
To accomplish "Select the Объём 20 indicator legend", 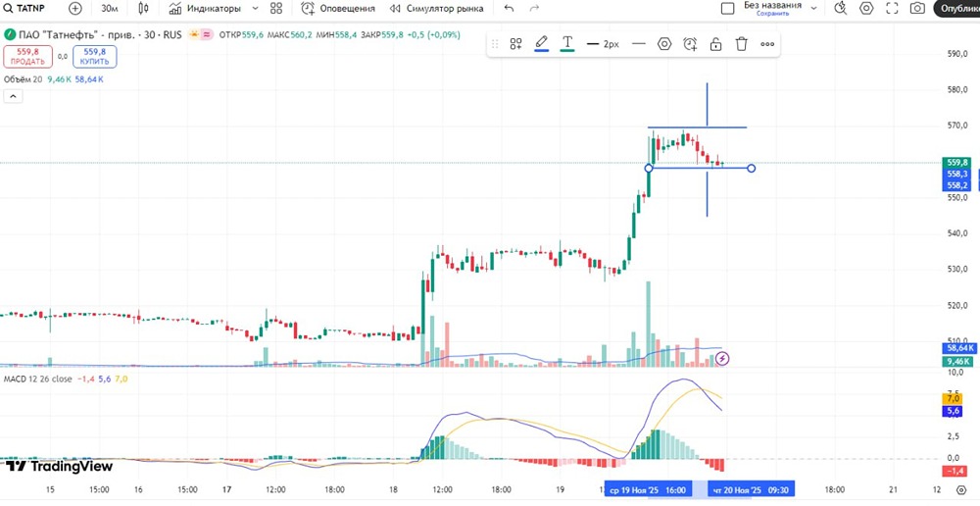I will click(24, 79).
